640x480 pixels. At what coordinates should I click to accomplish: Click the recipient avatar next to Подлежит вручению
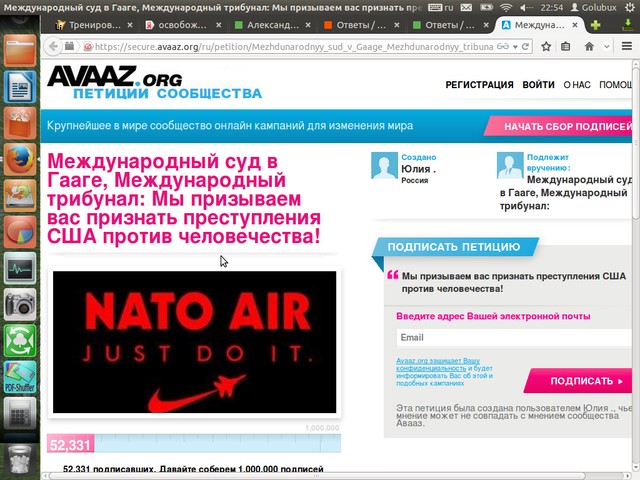point(510,165)
